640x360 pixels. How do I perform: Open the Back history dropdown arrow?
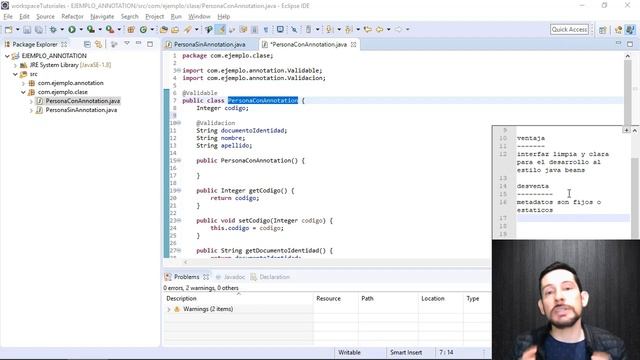(389, 29)
